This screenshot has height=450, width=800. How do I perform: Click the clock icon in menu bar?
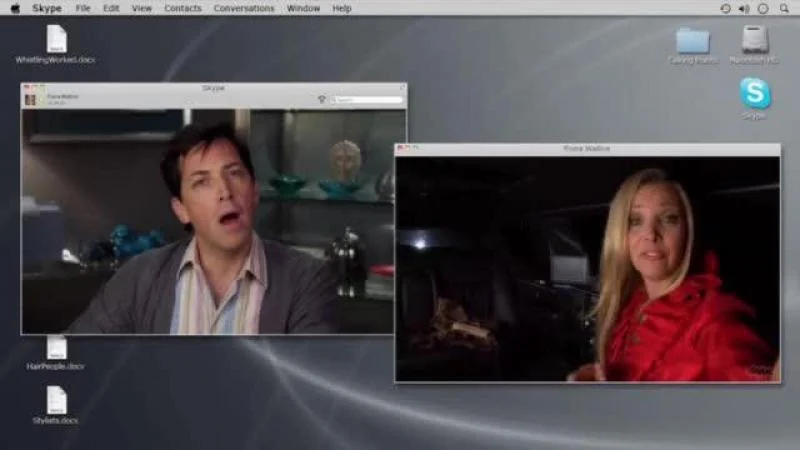tap(763, 8)
